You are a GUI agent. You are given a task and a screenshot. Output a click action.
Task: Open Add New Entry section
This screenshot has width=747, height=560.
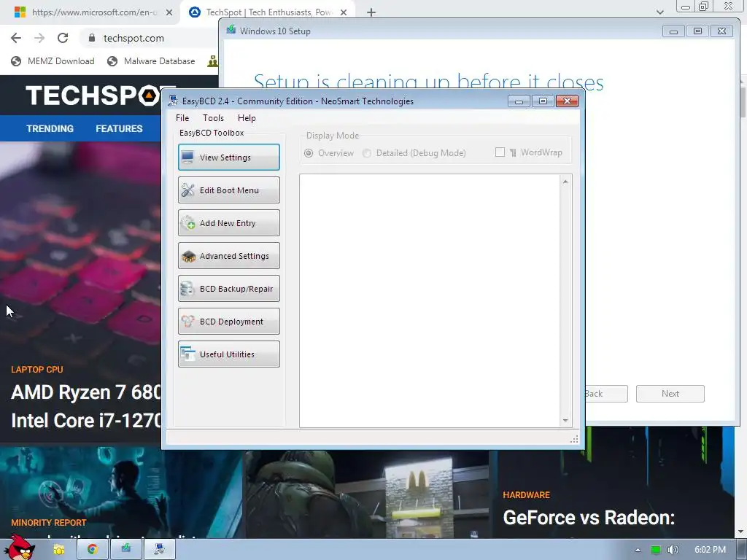[x=228, y=223]
